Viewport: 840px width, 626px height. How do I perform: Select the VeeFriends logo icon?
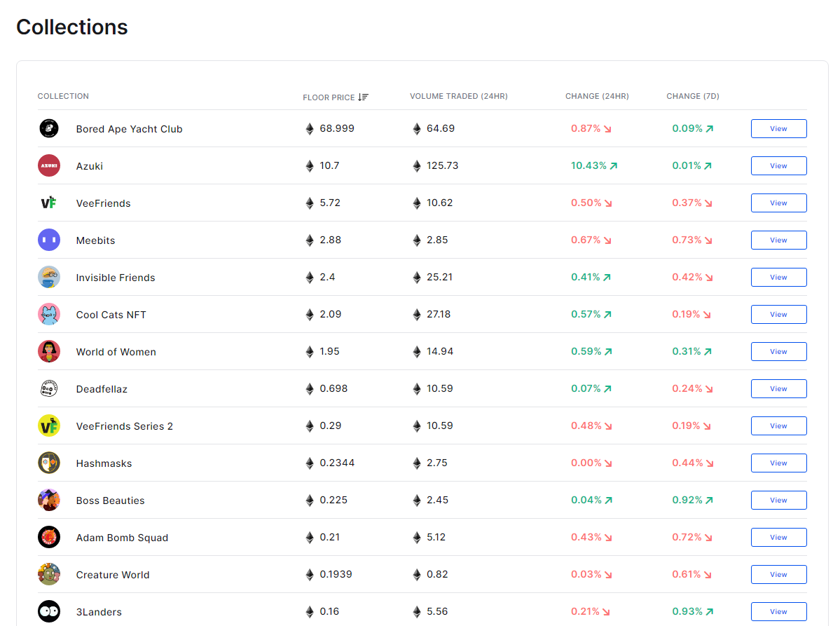pyautogui.click(x=49, y=203)
